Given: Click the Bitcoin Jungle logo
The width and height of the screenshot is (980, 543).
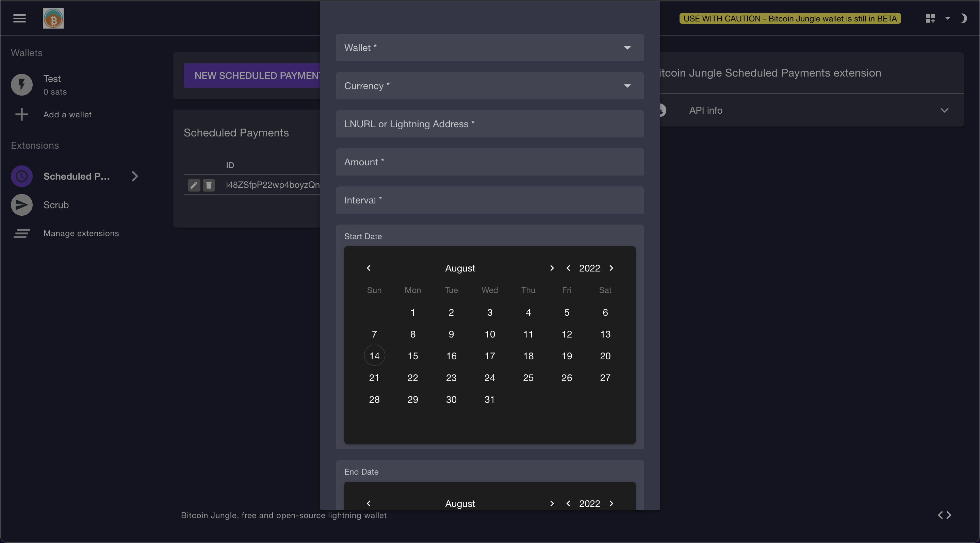Looking at the screenshot, I should [53, 18].
